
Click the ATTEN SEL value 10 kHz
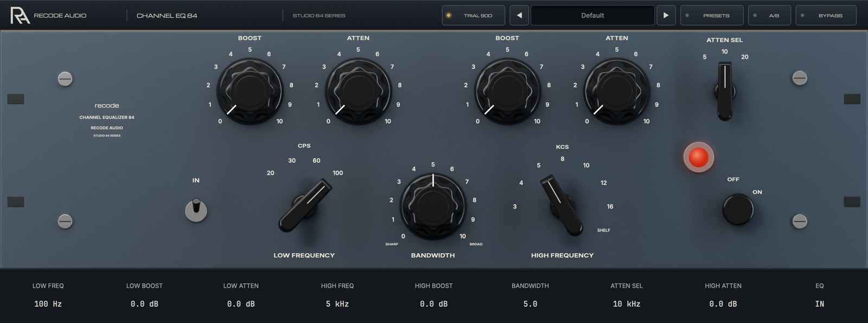coord(627,304)
